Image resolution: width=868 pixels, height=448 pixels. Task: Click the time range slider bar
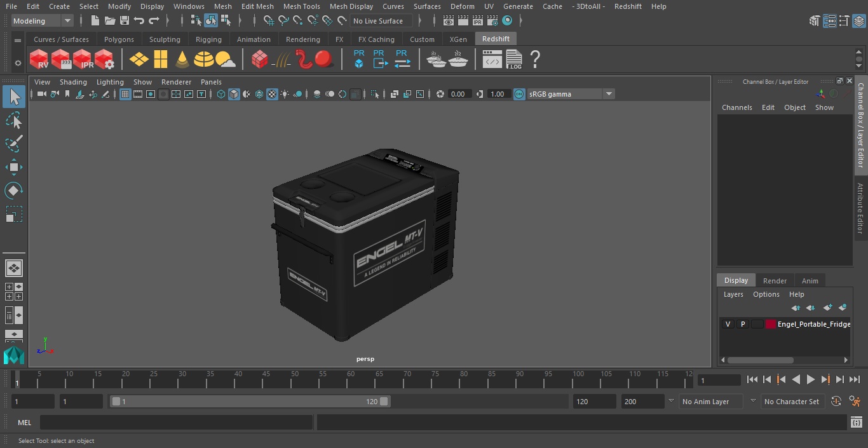pyautogui.click(x=250, y=402)
